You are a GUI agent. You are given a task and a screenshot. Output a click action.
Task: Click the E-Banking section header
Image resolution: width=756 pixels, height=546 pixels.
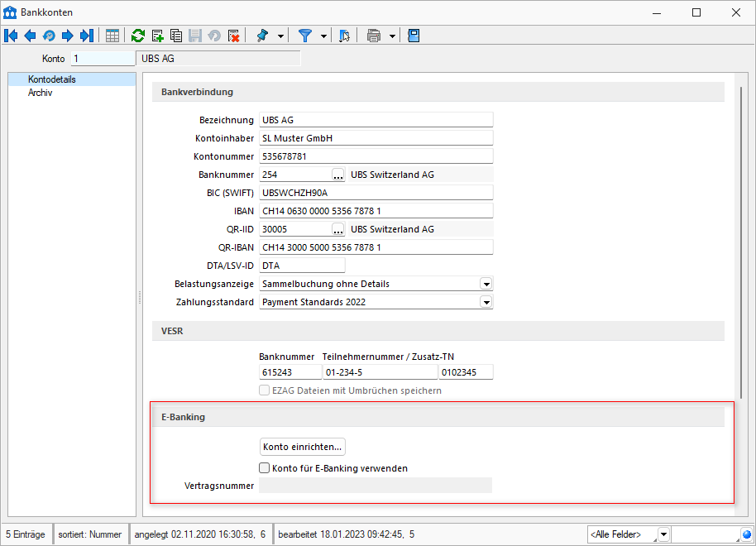tap(438, 417)
